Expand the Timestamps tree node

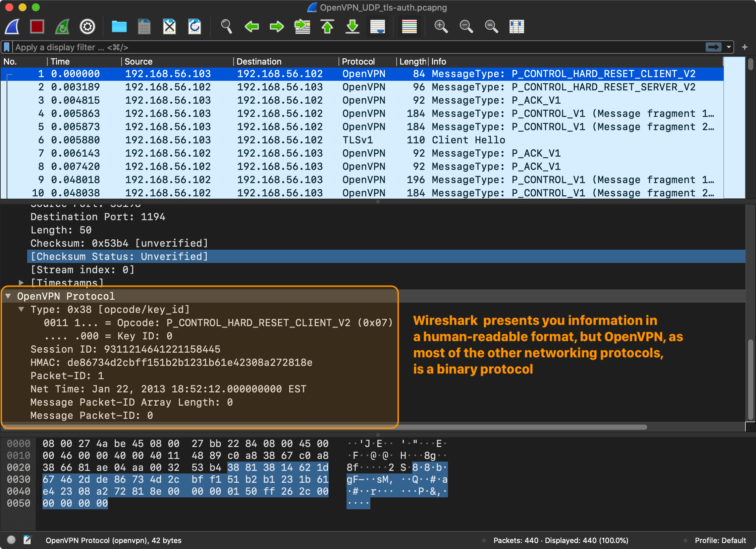click(21, 282)
